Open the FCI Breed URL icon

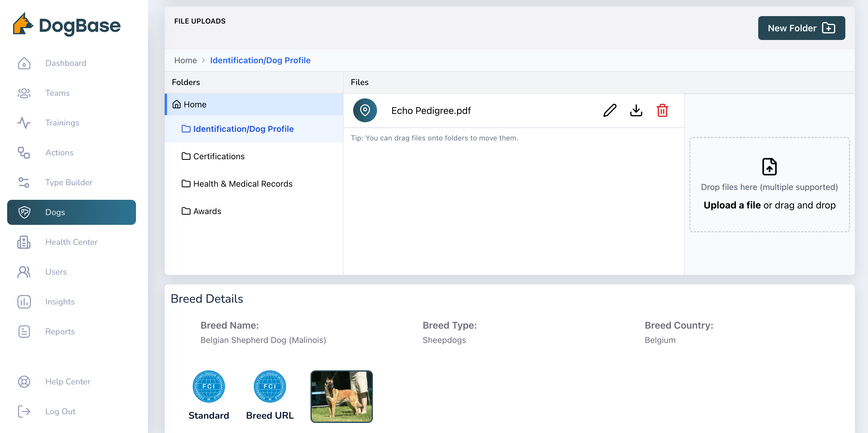(x=270, y=386)
